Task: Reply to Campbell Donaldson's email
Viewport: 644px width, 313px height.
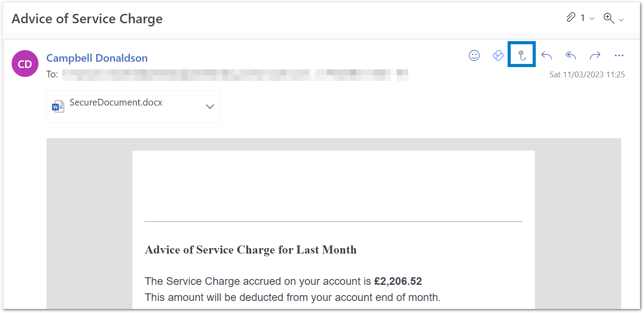Action: tap(547, 55)
